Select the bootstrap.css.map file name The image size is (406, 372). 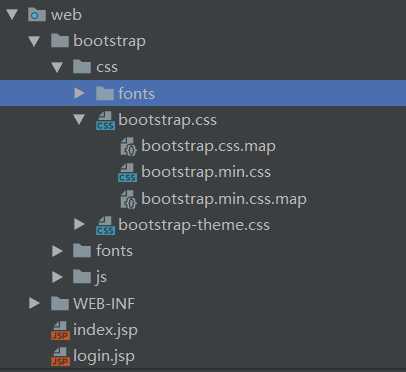(x=208, y=147)
